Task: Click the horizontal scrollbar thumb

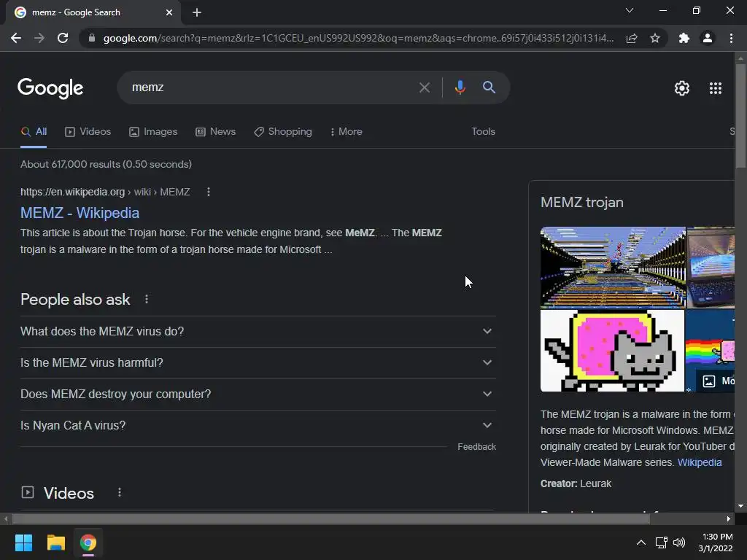Action: coord(331,518)
